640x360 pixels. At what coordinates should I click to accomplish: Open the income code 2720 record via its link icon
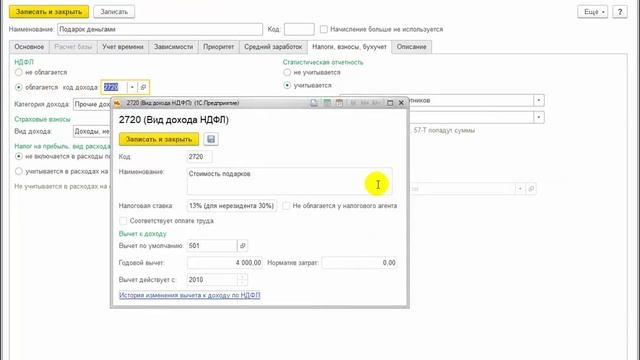click(143, 87)
